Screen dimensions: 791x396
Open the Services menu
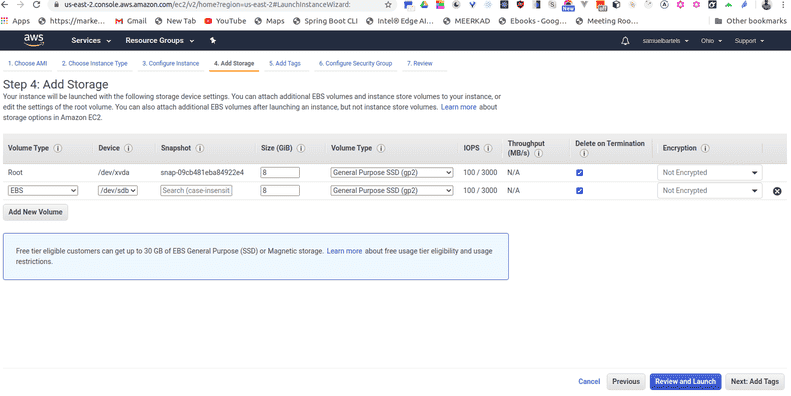(x=91, y=40)
